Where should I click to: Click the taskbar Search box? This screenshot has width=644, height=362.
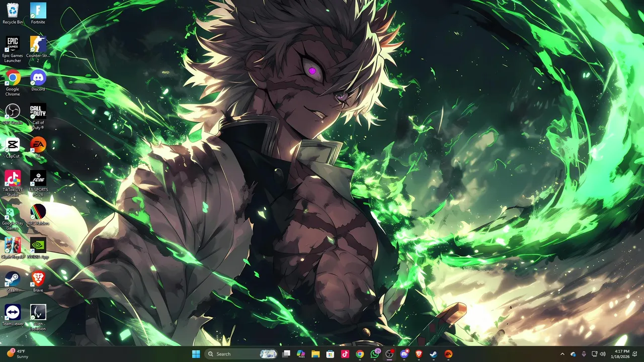pyautogui.click(x=242, y=354)
